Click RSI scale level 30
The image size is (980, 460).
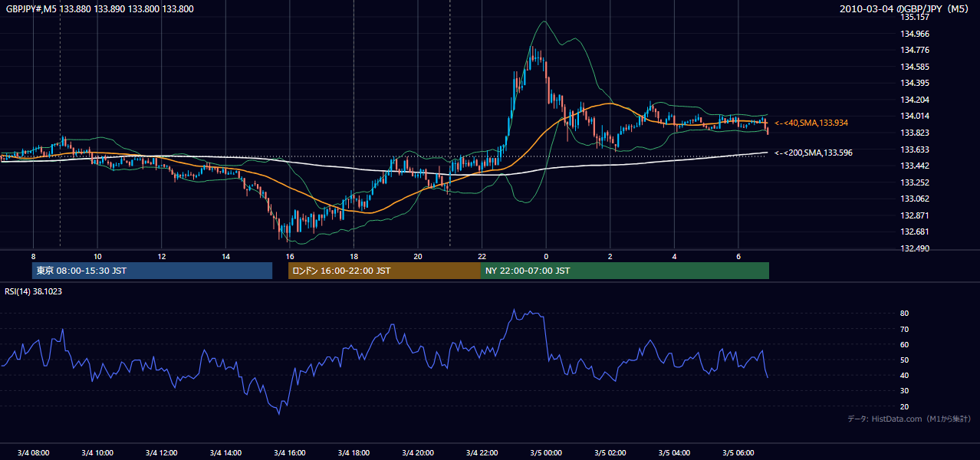point(905,390)
